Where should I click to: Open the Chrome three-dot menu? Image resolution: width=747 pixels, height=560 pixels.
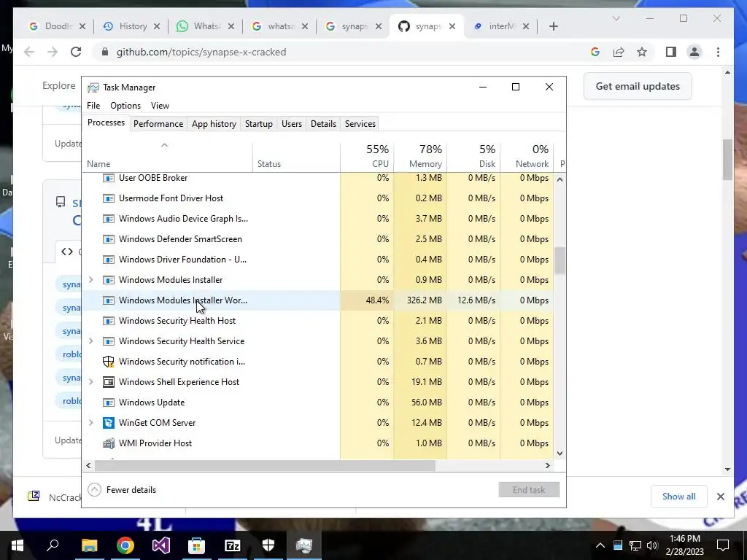coord(718,52)
